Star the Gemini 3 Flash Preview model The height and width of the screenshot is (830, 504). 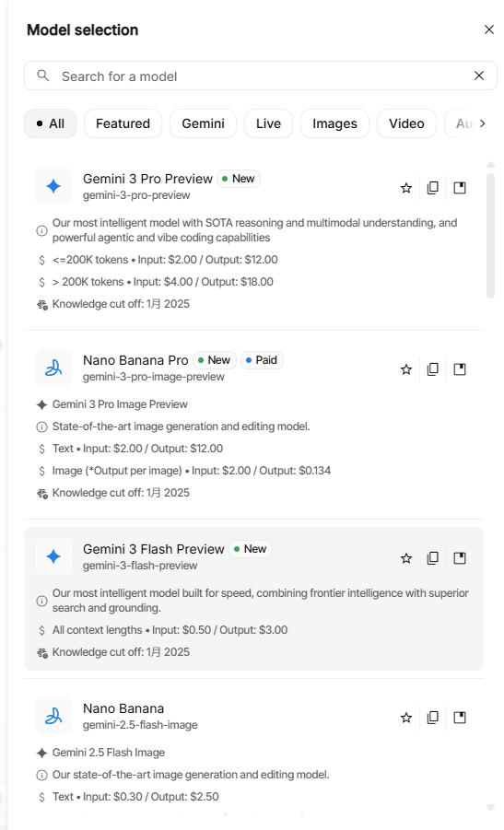406,558
